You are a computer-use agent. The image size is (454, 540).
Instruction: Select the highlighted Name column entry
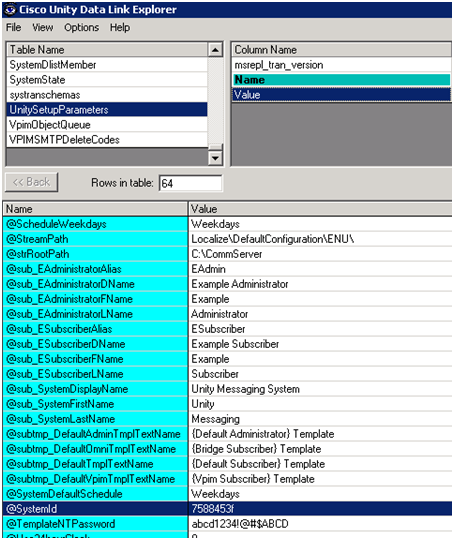[x=341, y=80]
